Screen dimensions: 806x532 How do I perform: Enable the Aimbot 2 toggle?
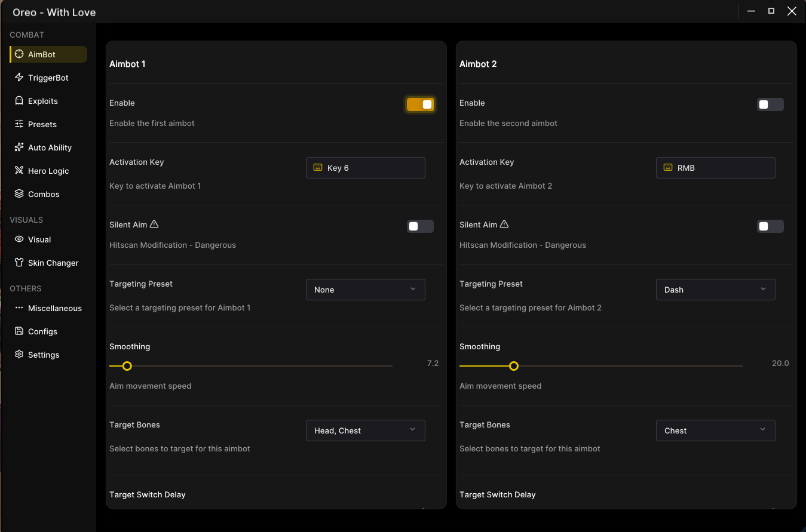[770, 104]
